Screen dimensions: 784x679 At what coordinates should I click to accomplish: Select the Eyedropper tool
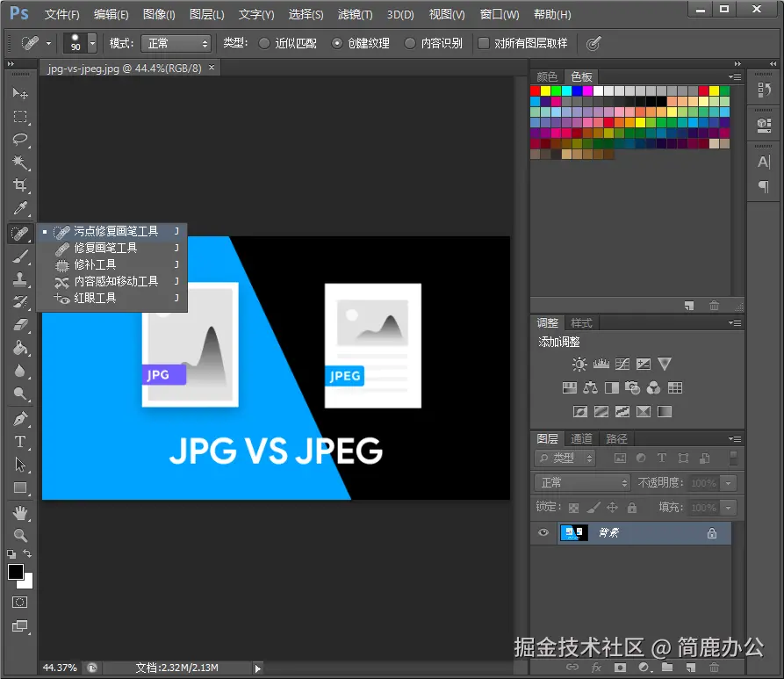pyautogui.click(x=20, y=208)
